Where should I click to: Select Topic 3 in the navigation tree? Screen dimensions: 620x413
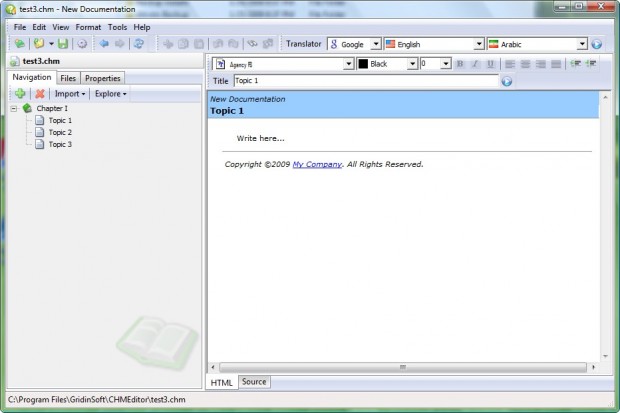60,144
